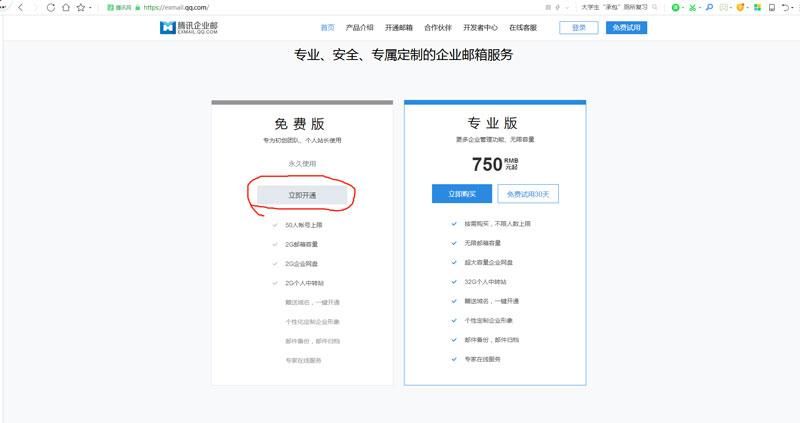
Task: Reload the page with the refresh icon
Action: click(x=51, y=8)
